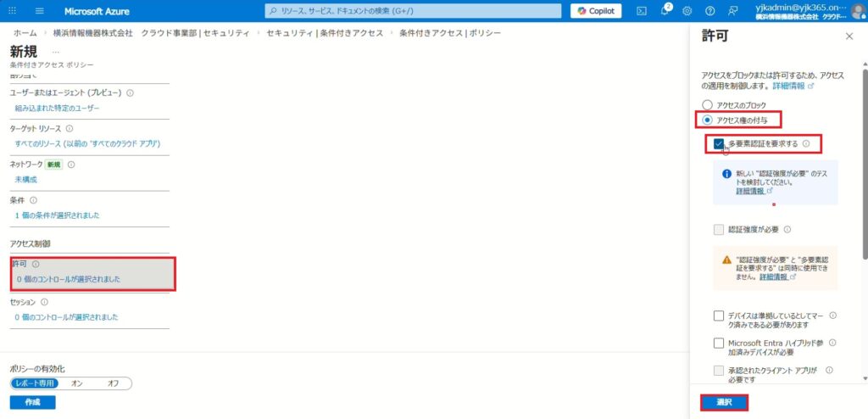Switch policy enablement to オン
The image size is (868, 419).
click(x=76, y=383)
